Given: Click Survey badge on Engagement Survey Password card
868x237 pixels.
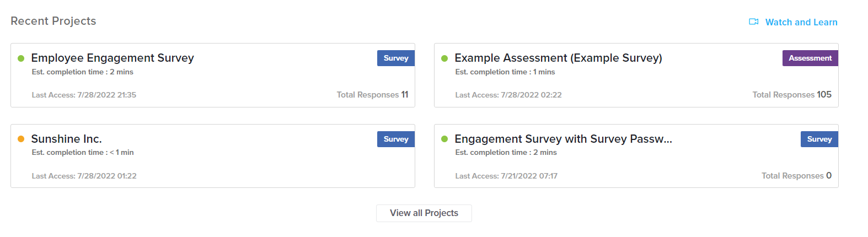Looking at the screenshot, I should tap(819, 139).
